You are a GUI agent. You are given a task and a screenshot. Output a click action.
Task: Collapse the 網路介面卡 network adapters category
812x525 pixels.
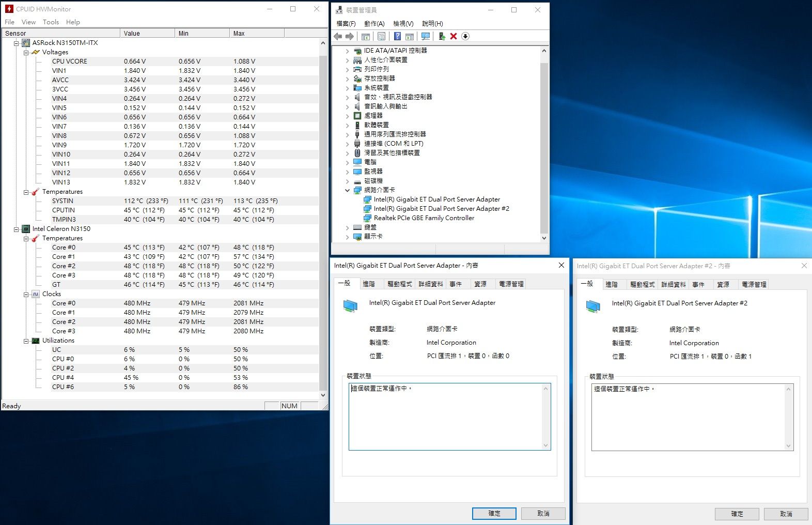click(347, 190)
